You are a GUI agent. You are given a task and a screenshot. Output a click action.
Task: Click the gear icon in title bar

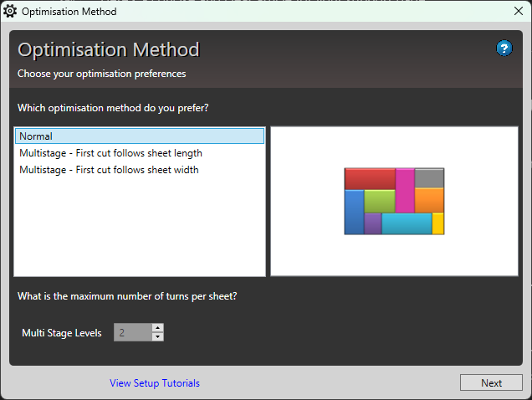pos(10,12)
